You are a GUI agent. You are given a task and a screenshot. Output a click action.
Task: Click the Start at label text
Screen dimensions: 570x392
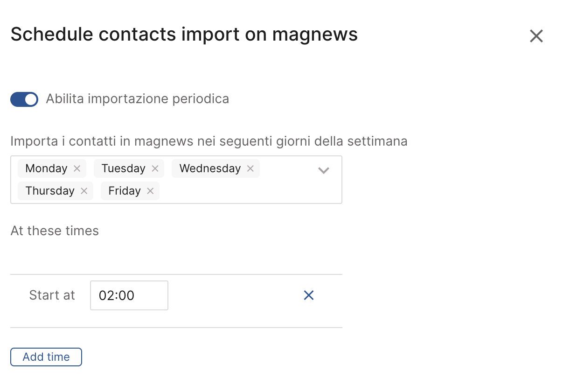pyautogui.click(x=52, y=295)
